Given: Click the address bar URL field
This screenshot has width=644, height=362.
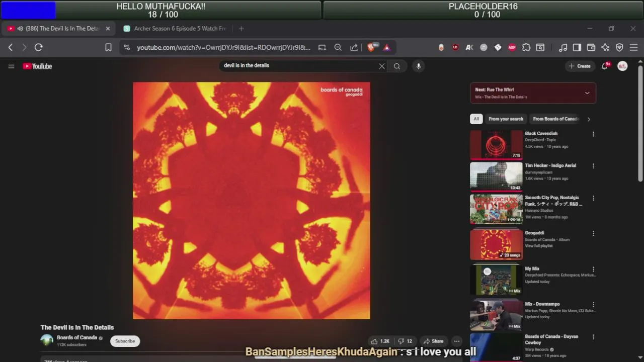Looking at the screenshot, I should [x=224, y=47].
